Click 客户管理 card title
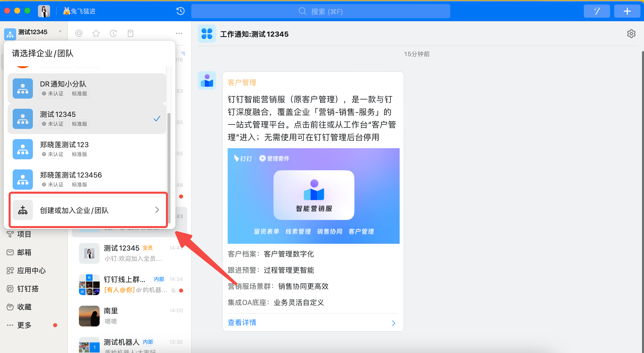Viewport: 644px width, 353px height. click(x=242, y=83)
